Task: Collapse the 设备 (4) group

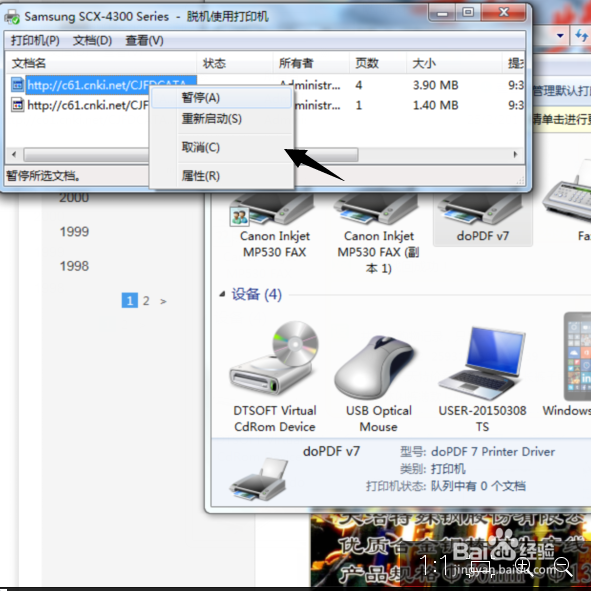Action: [222, 294]
